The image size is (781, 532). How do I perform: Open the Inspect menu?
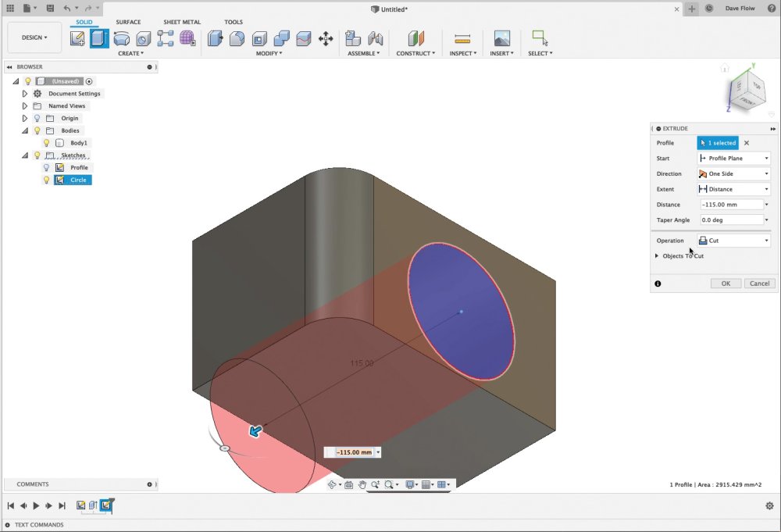click(x=462, y=53)
